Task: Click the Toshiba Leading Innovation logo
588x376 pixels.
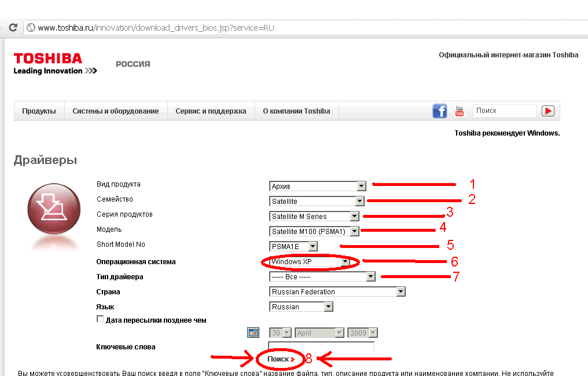Action: coord(55,63)
